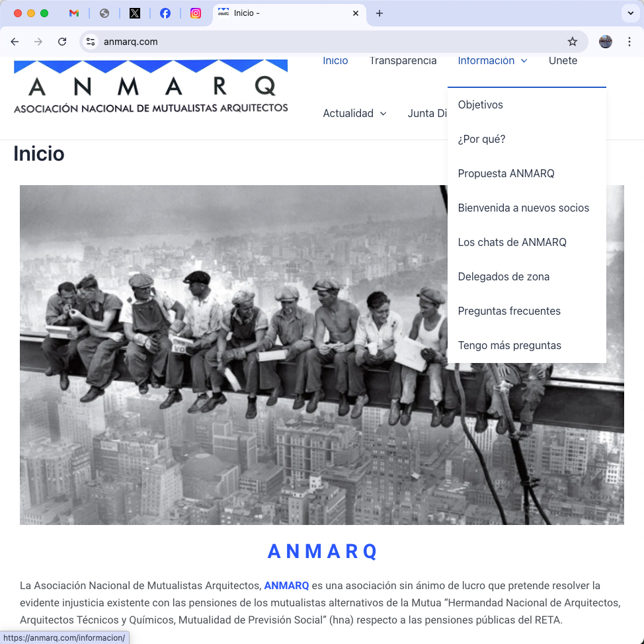The image size is (644, 644).
Task: Open the tab search dropdown arrow
Action: coord(631,13)
